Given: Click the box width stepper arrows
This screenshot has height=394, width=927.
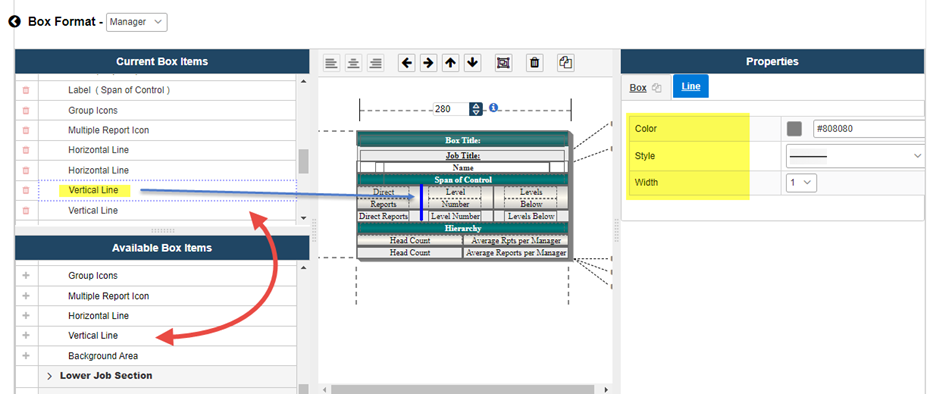Looking at the screenshot, I should pyautogui.click(x=476, y=109).
